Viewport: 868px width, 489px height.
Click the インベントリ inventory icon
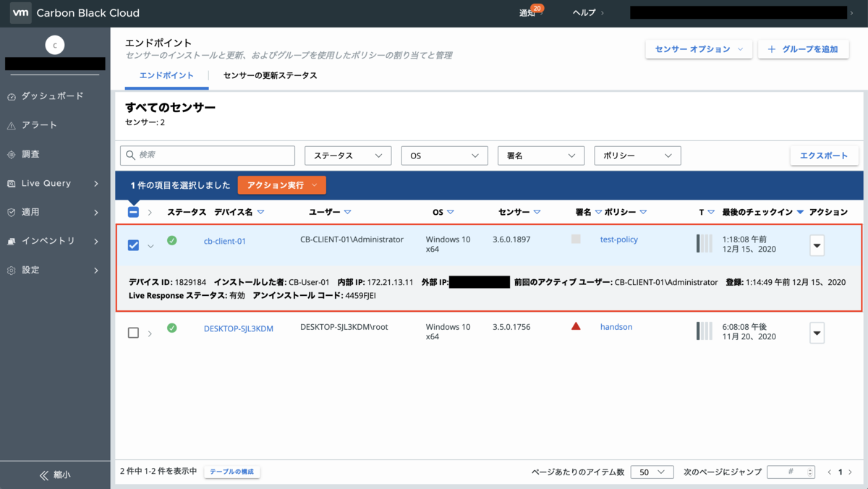pyautogui.click(x=12, y=241)
